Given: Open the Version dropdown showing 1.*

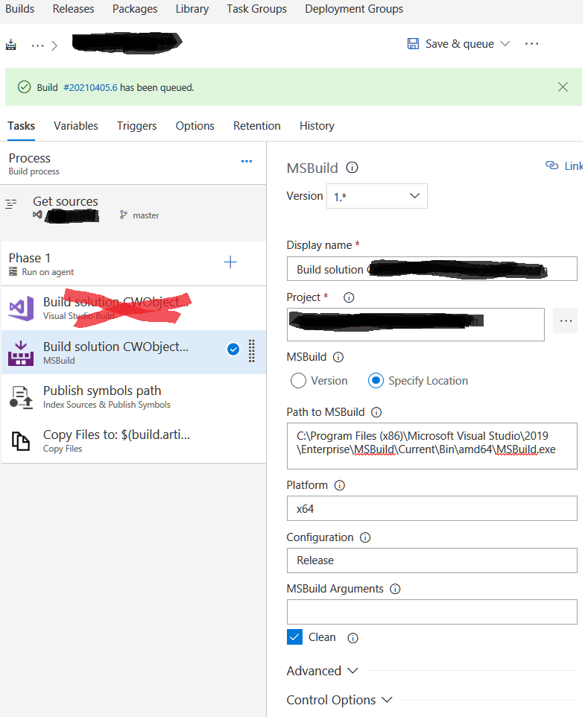Looking at the screenshot, I should pos(376,195).
